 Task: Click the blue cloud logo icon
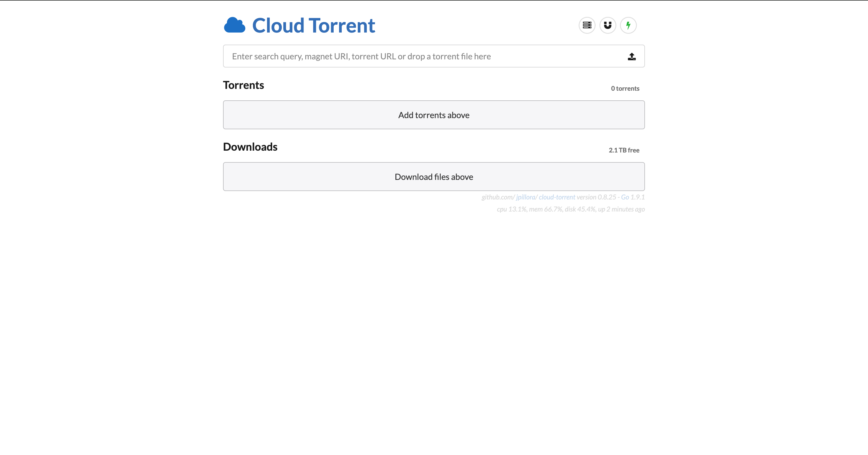pos(234,25)
